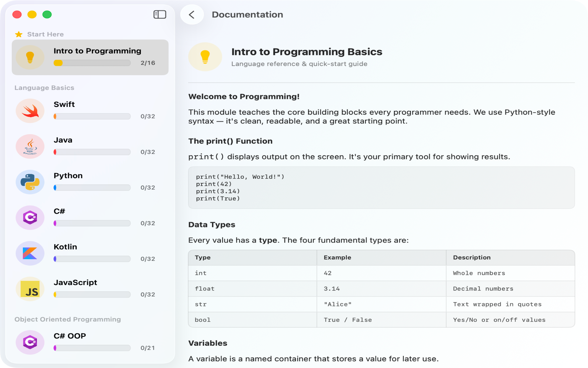This screenshot has height=368, width=588.
Task: Click the Variables heading
Action: point(208,343)
